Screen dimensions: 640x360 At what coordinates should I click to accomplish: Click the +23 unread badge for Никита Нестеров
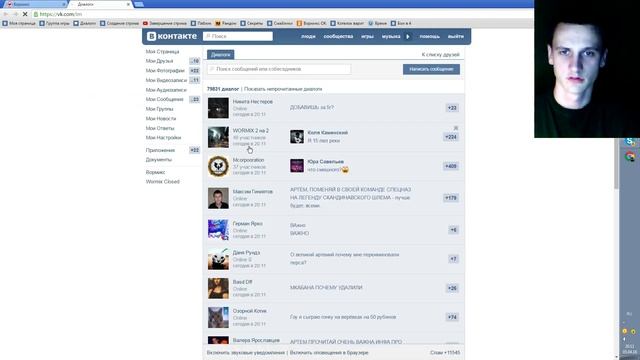pos(452,108)
